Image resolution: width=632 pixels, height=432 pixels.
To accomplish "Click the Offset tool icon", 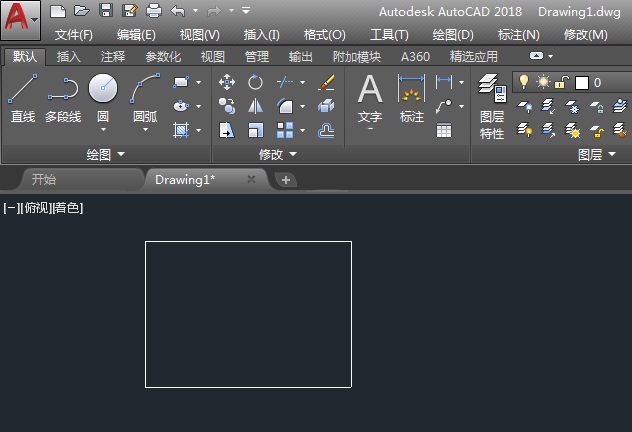I will (x=326, y=131).
